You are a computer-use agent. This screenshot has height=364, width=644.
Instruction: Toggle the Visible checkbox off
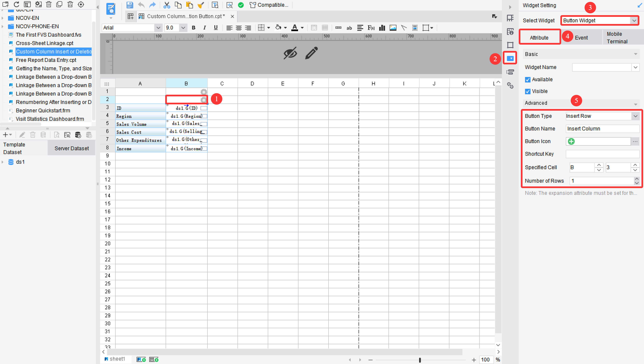528,91
